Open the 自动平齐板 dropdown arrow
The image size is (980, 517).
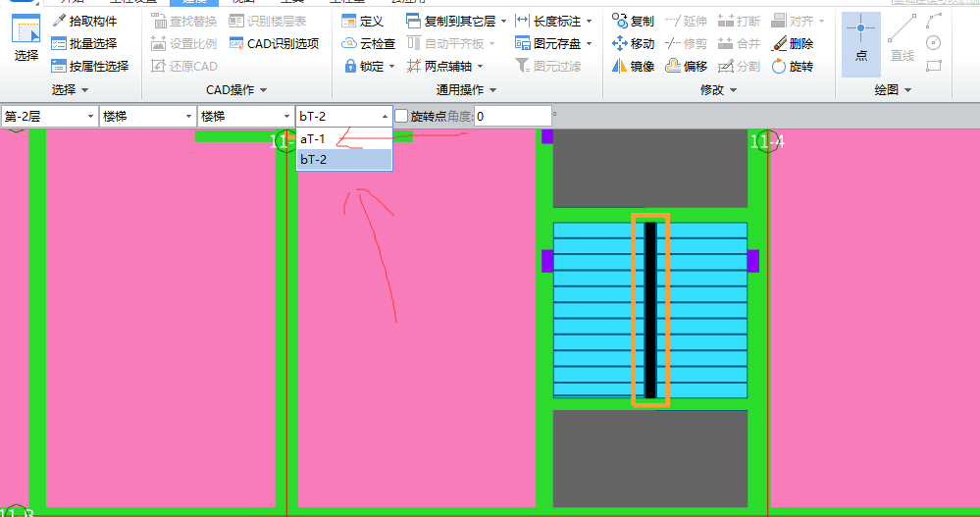(492, 44)
